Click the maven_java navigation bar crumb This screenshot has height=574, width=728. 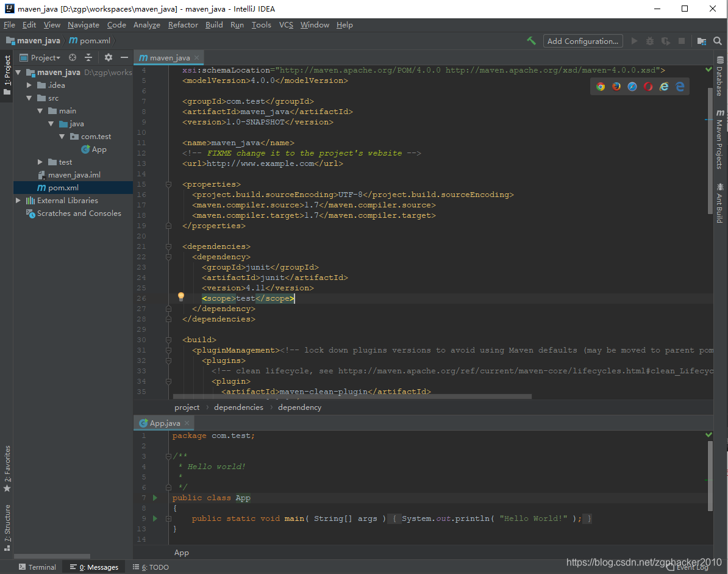(34, 41)
